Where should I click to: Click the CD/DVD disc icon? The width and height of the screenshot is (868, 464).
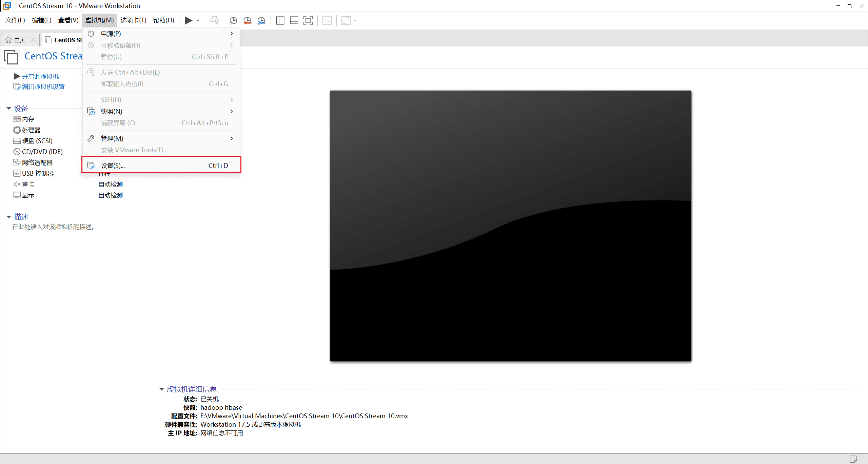pyautogui.click(x=17, y=152)
